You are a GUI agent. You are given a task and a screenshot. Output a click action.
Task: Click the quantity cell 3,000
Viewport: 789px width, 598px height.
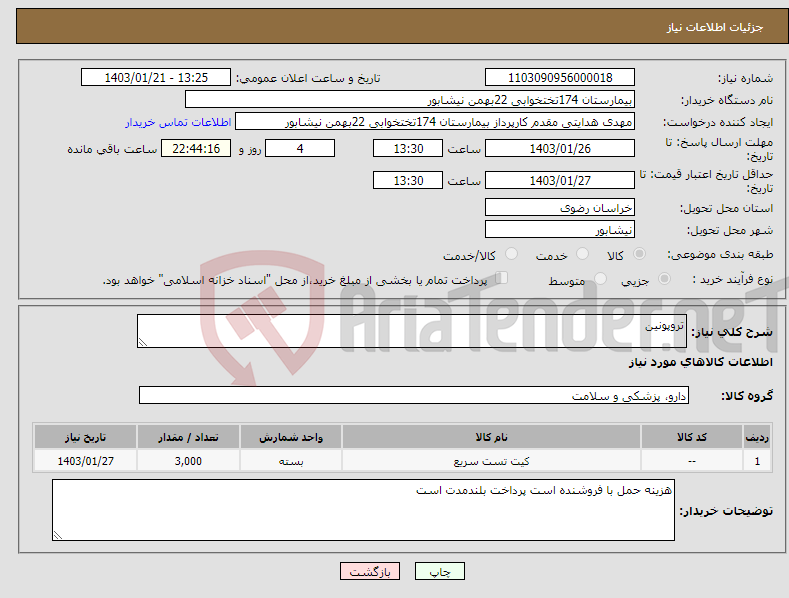pyautogui.click(x=188, y=461)
